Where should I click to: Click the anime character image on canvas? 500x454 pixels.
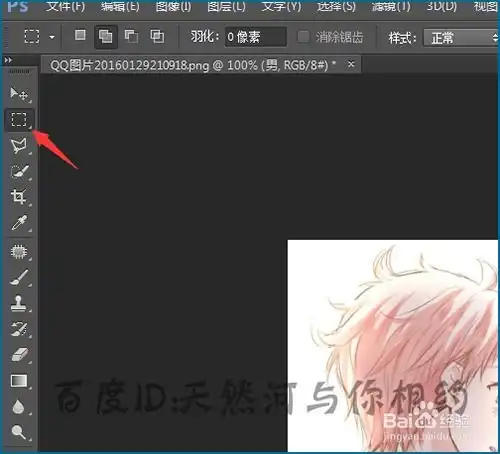point(393,345)
